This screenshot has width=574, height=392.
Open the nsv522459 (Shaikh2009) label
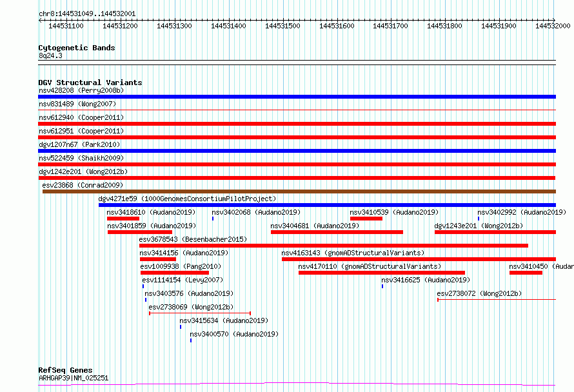pyautogui.click(x=81, y=158)
